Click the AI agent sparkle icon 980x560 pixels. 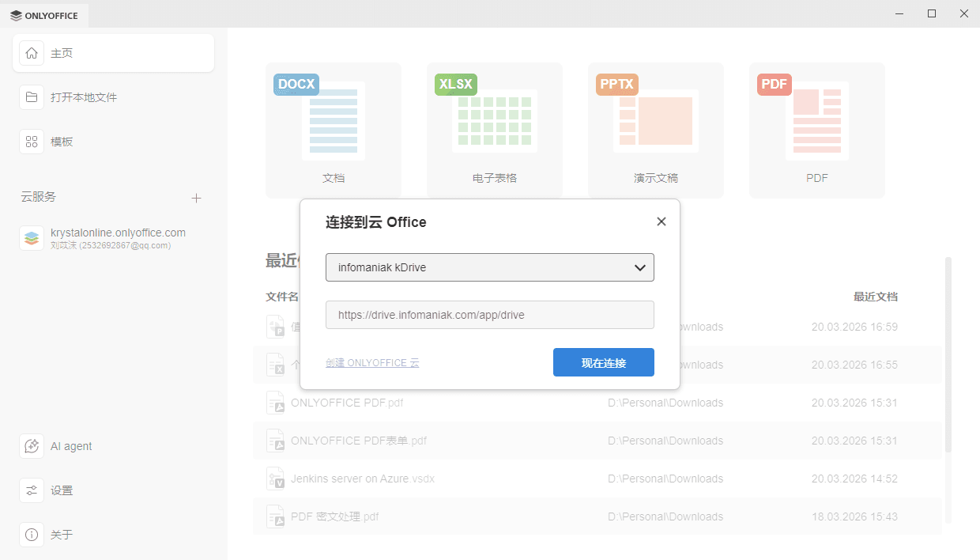click(x=32, y=446)
